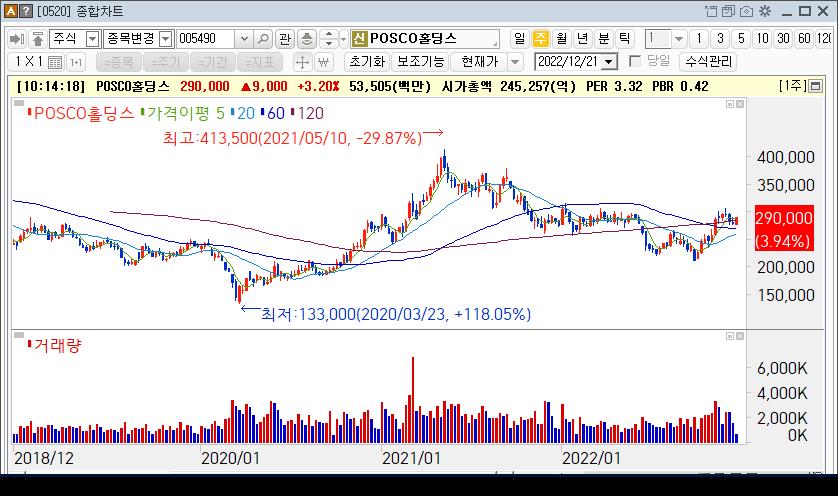The image size is (838, 496).
Task: Open small dropdown arrow next to the stepper
Action: tap(343, 39)
